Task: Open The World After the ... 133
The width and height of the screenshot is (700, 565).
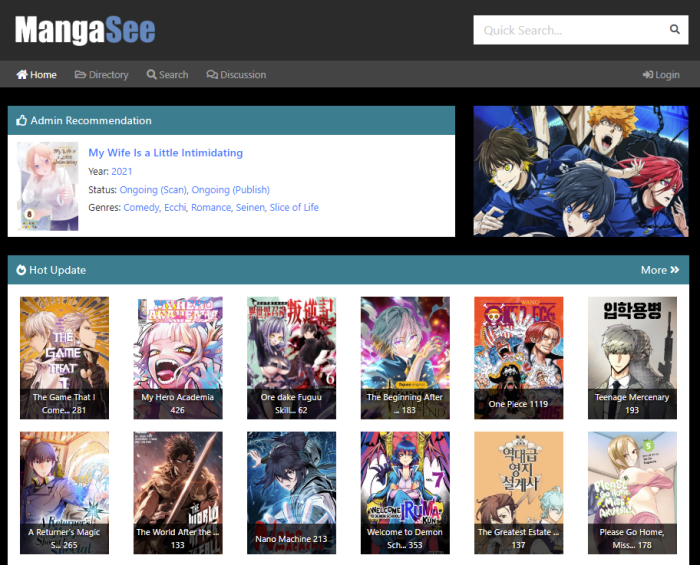Action: click(178, 493)
